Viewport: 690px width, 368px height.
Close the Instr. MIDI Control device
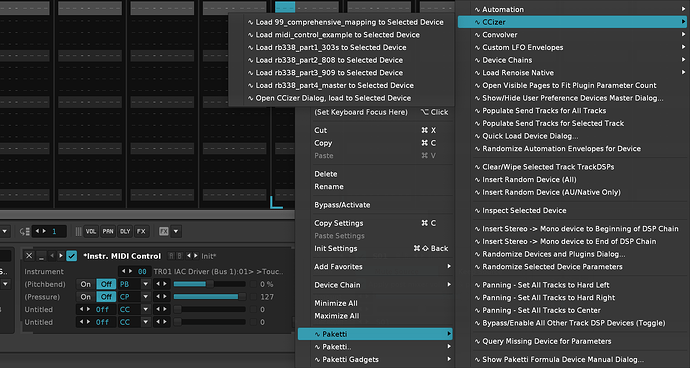click(x=29, y=256)
